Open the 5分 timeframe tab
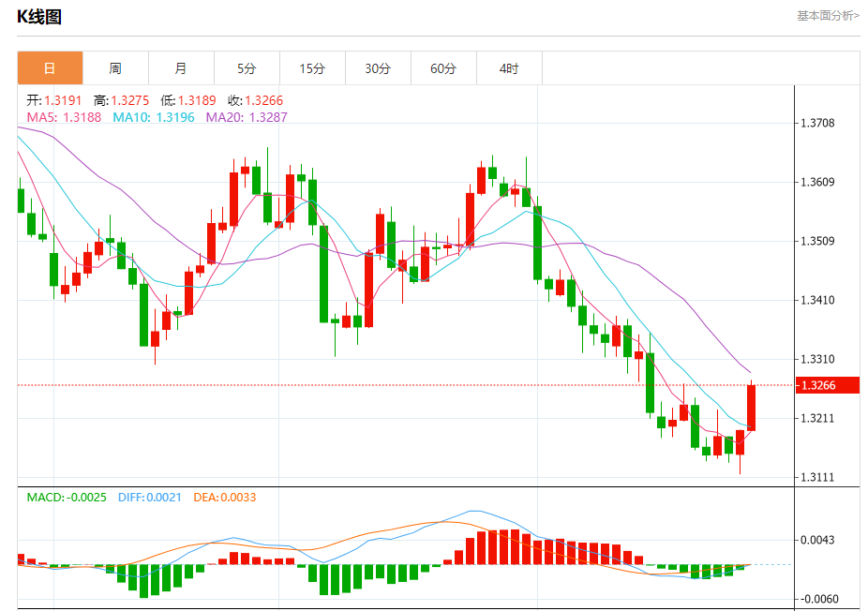868x611 pixels. (247, 68)
